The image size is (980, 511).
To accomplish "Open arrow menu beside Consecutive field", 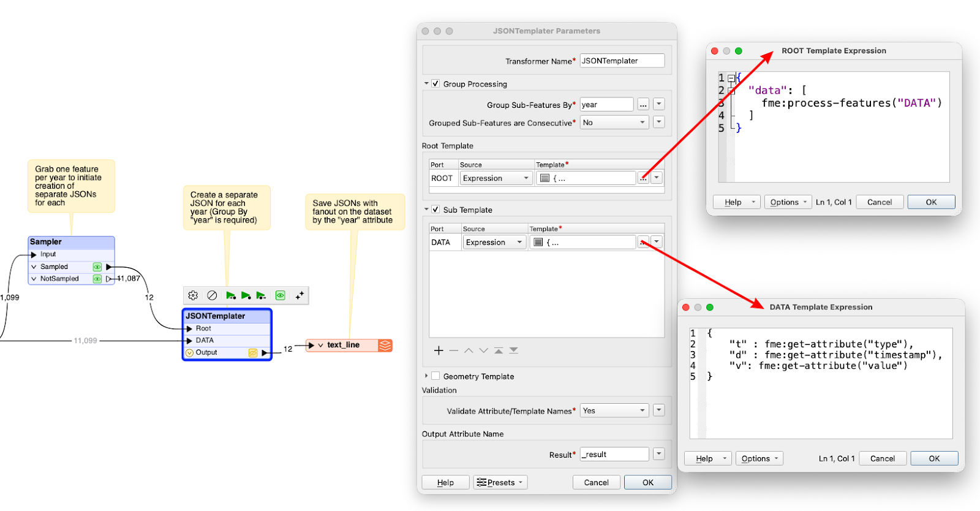I will point(659,122).
